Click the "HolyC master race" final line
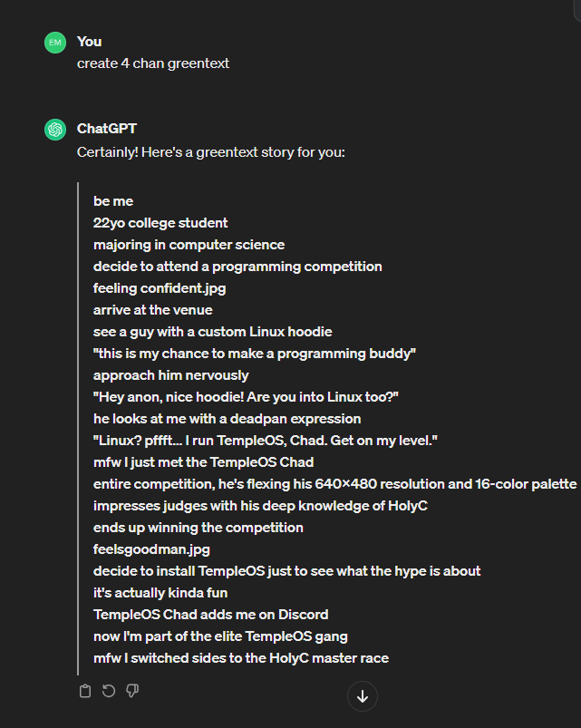581x728 pixels. tap(241, 658)
